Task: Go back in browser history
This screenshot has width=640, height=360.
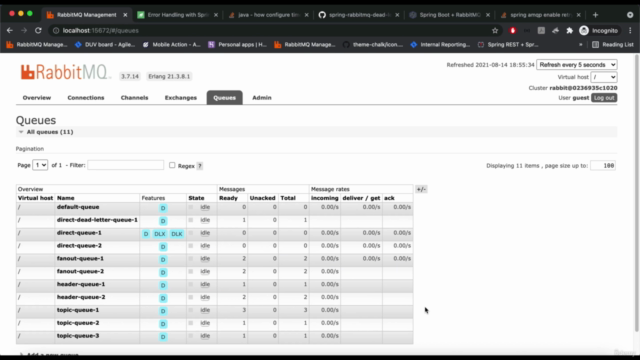Action: (x=10, y=31)
